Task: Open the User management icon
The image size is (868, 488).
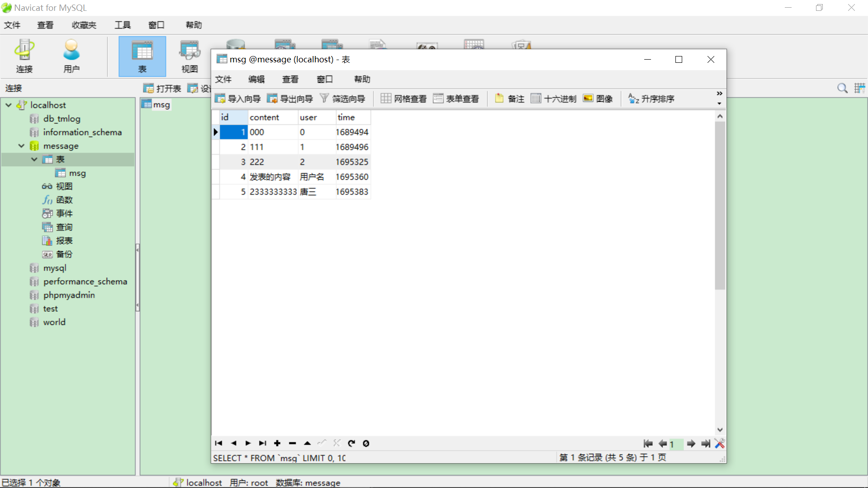Action: pyautogui.click(x=71, y=56)
